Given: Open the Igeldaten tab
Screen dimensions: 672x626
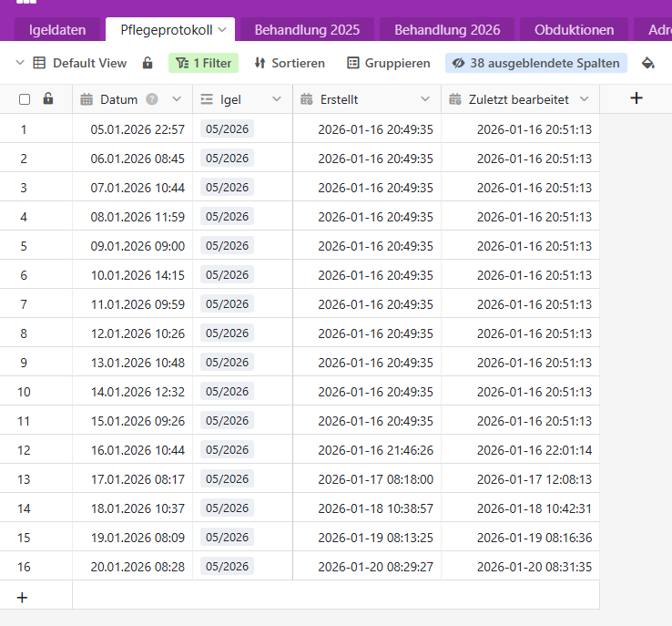Looking at the screenshot, I should (x=57, y=30).
